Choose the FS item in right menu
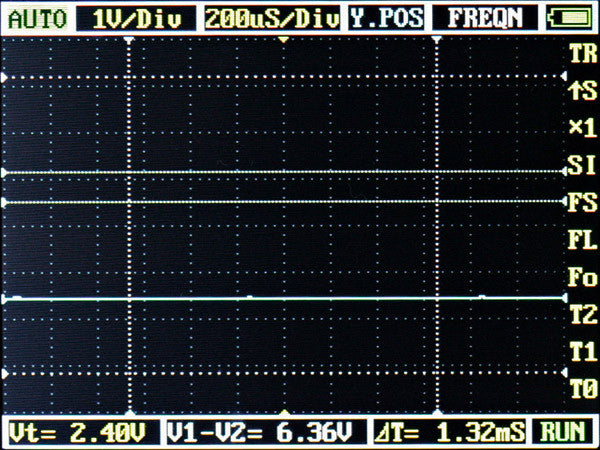The height and width of the screenshot is (450, 600). click(x=581, y=203)
